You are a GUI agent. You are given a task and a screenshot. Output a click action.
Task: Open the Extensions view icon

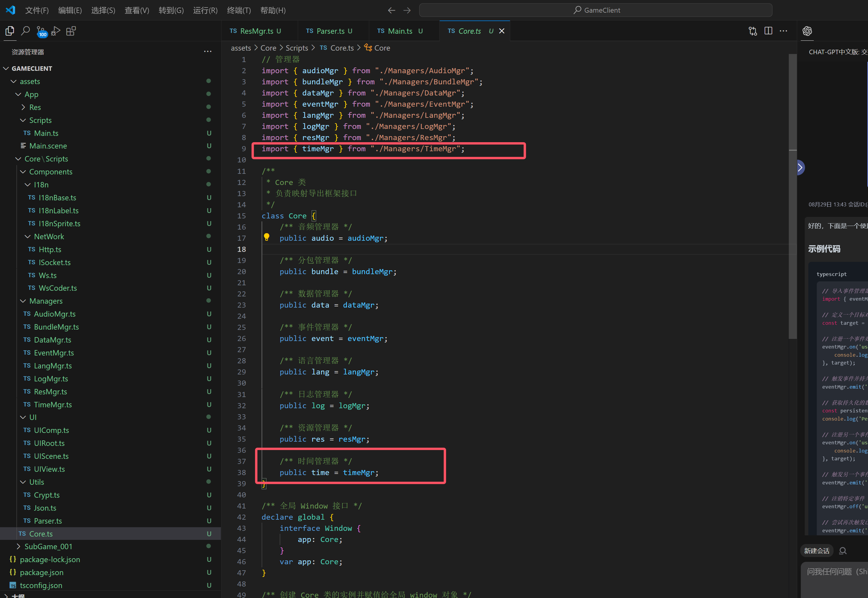pos(71,31)
